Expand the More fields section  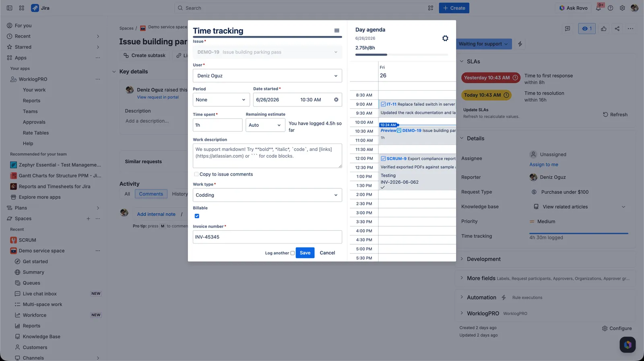click(462, 278)
